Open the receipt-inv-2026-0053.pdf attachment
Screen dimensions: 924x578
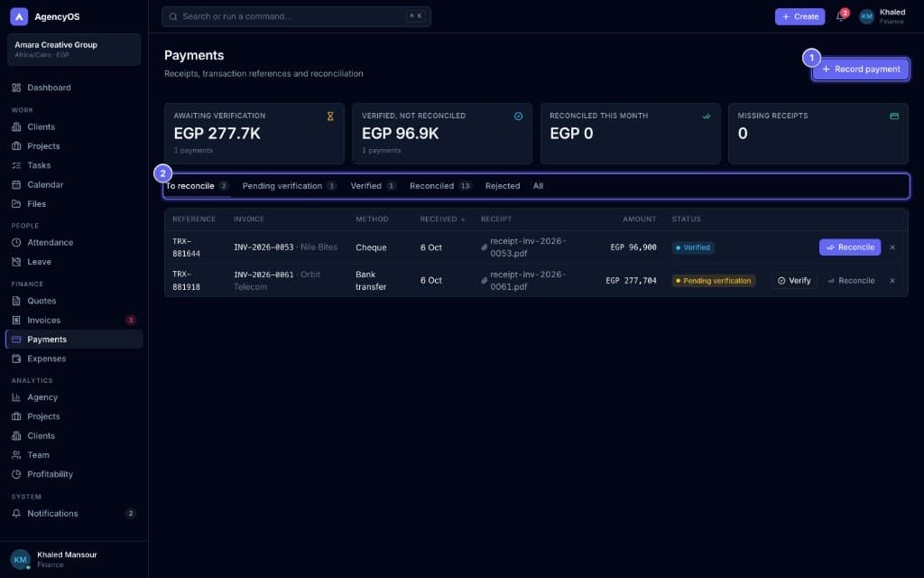coord(523,247)
